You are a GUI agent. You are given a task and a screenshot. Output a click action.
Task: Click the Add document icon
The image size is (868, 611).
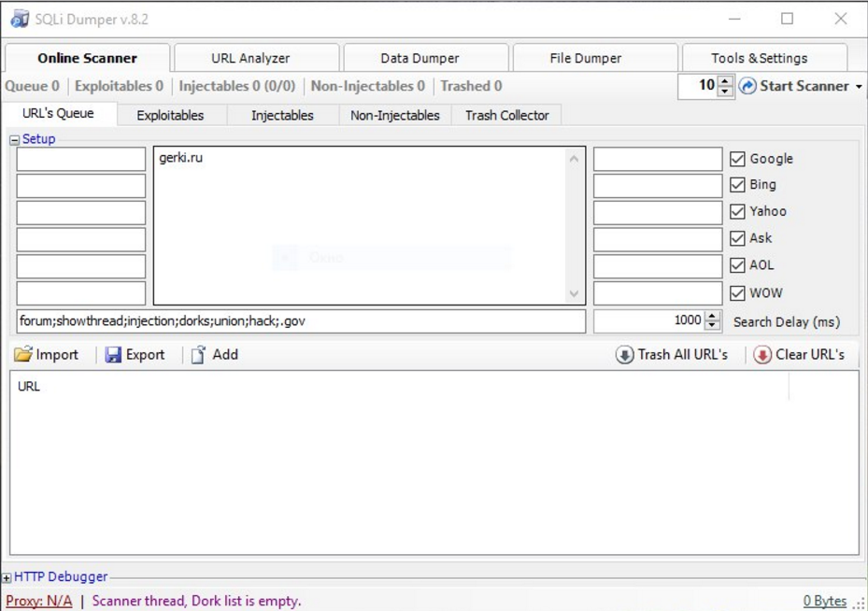[198, 355]
